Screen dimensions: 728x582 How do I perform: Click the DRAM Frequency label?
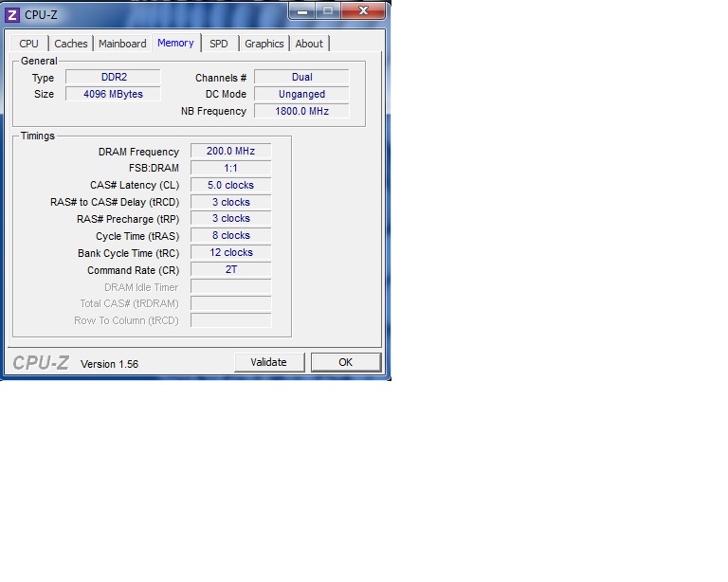coord(138,152)
